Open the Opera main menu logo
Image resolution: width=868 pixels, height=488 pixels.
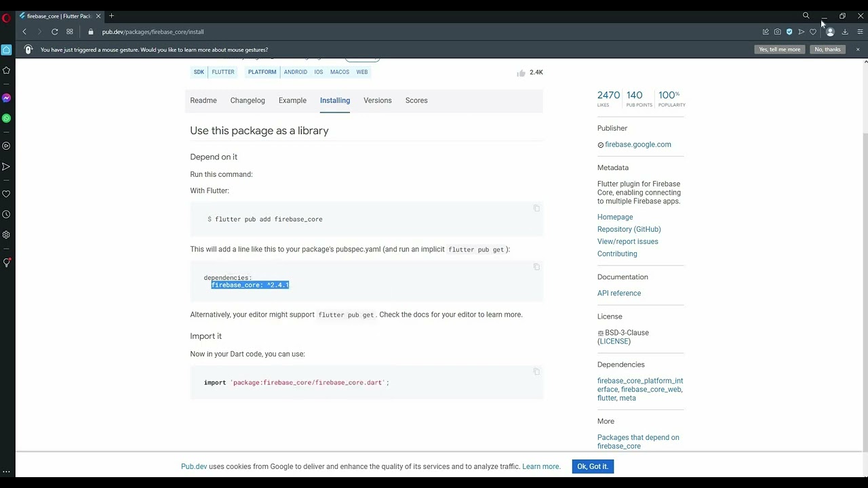click(x=6, y=18)
